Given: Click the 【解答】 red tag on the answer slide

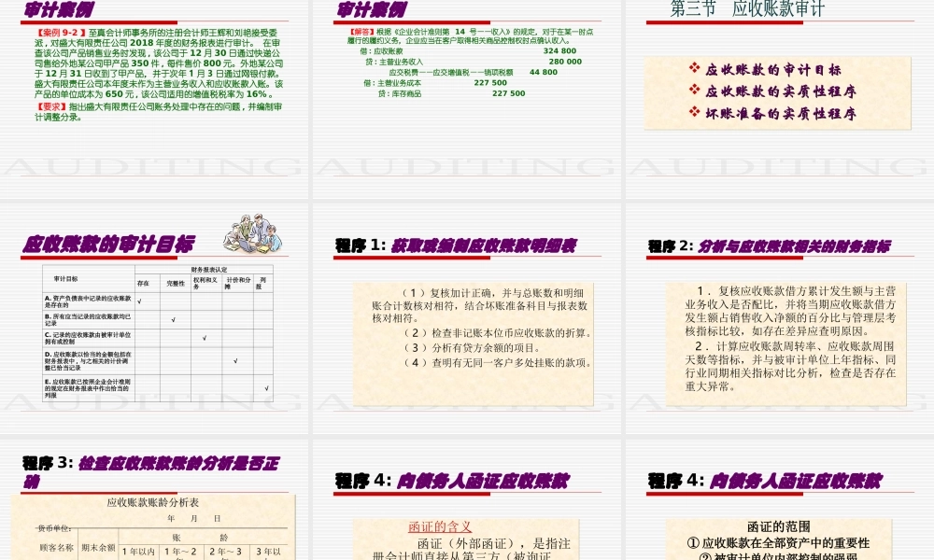Looking at the screenshot, I should pyautogui.click(x=361, y=31).
